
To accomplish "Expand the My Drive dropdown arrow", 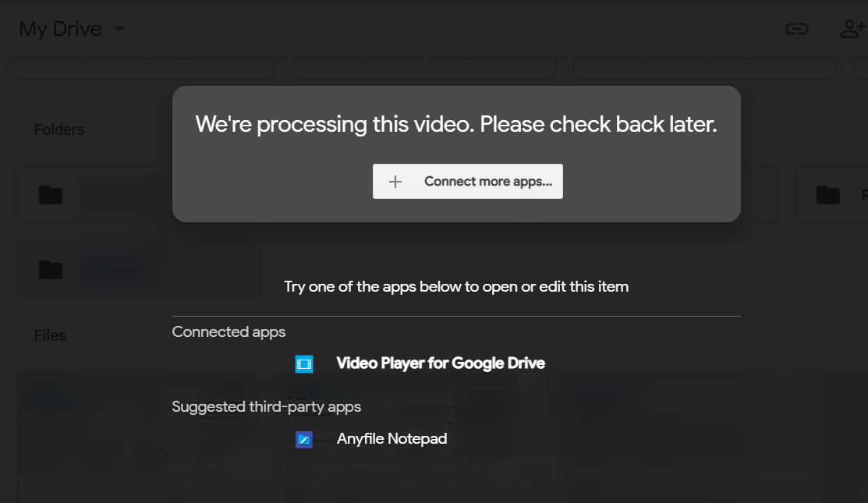I will coord(119,30).
